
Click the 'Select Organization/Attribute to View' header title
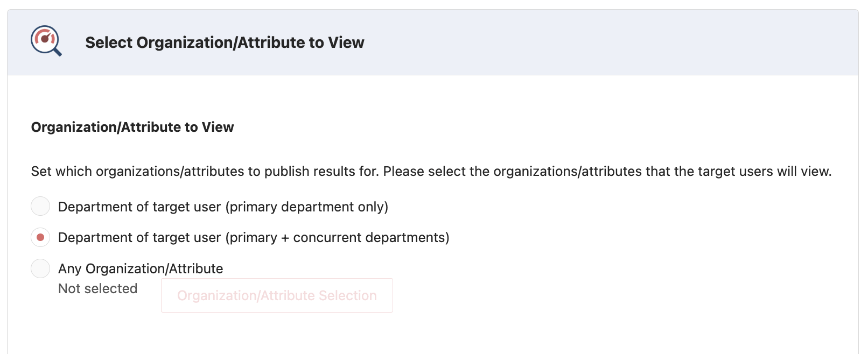(225, 43)
